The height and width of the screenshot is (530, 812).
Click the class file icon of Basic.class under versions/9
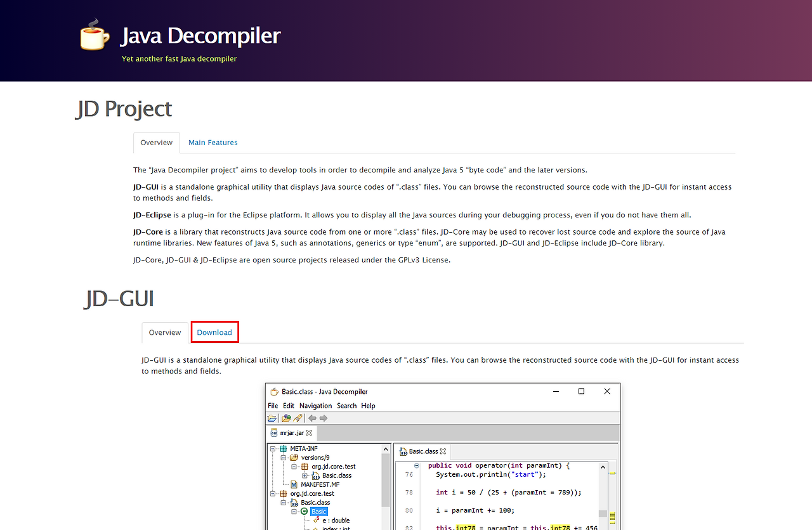point(315,475)
